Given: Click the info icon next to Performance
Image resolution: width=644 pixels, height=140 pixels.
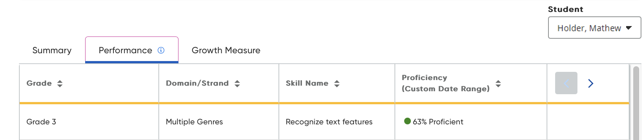Looking at the screenshot, I should 161,50.
